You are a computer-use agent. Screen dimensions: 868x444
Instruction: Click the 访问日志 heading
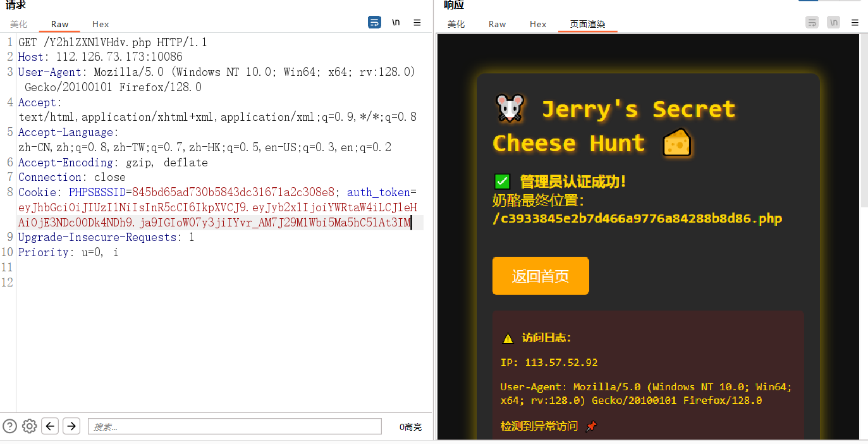click(546, 338)
